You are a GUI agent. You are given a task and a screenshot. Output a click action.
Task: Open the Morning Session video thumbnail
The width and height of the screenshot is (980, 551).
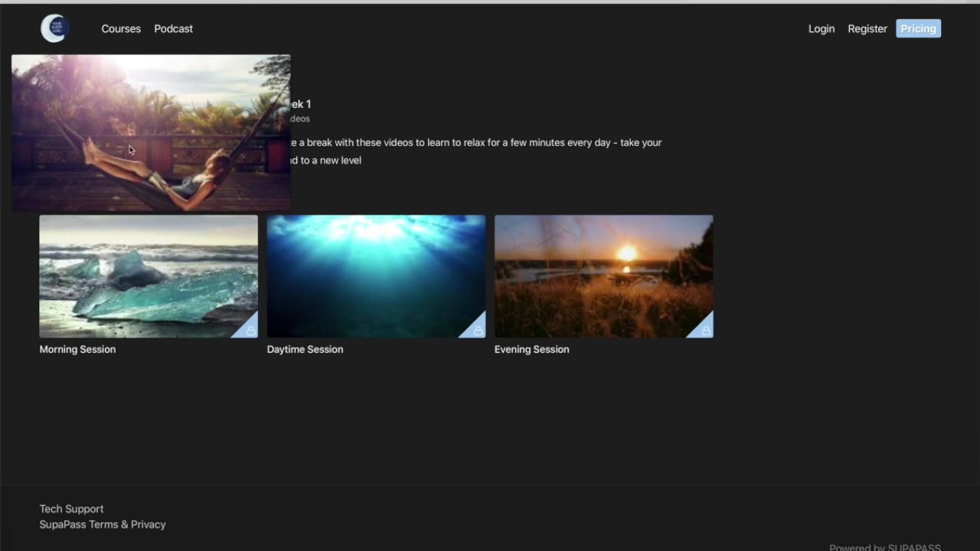tap(148, 276)
